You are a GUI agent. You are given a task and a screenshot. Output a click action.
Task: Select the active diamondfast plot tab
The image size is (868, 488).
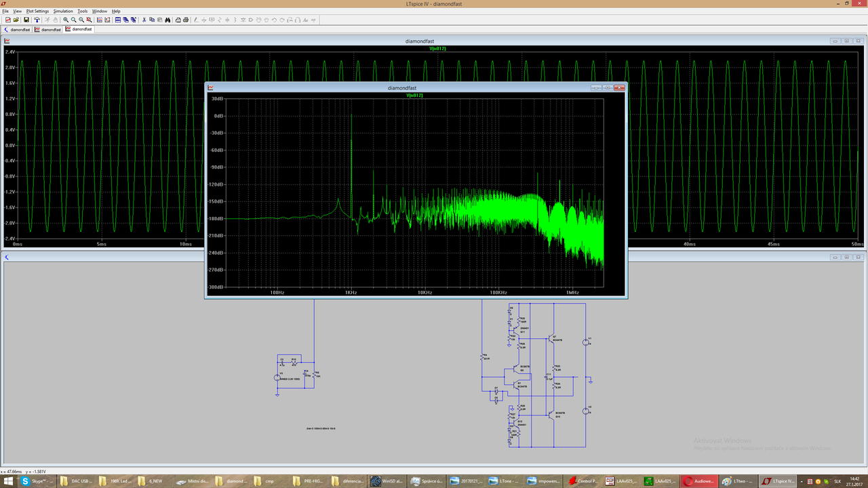click(78, 29)
